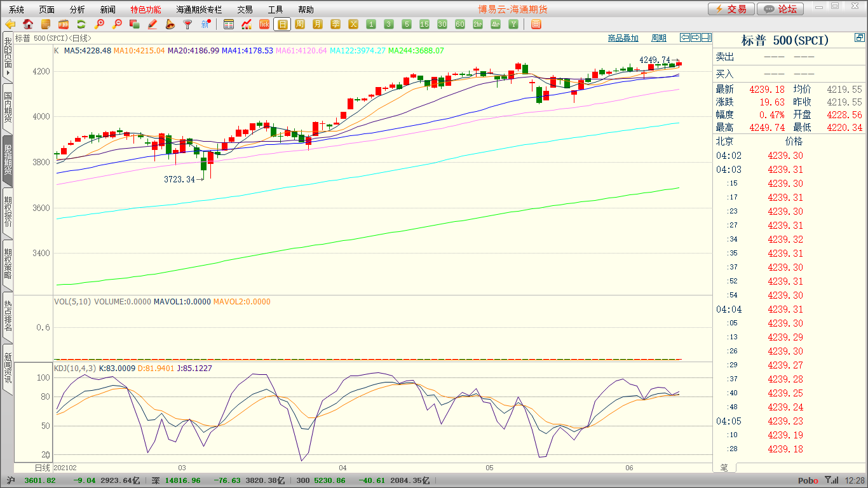Select the 5-minute period button
868x488 pixels.
(407, 25)
